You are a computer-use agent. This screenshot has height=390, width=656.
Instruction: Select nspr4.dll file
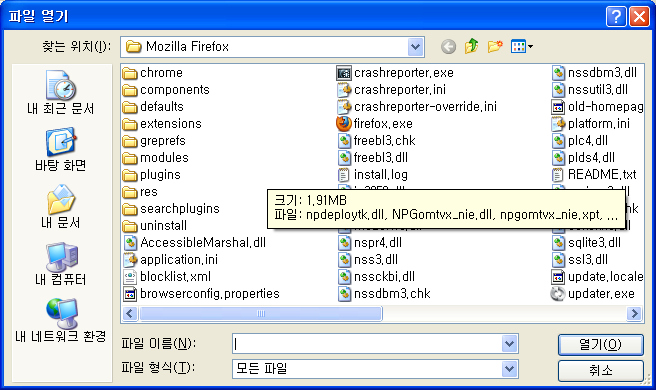point(369,243)
